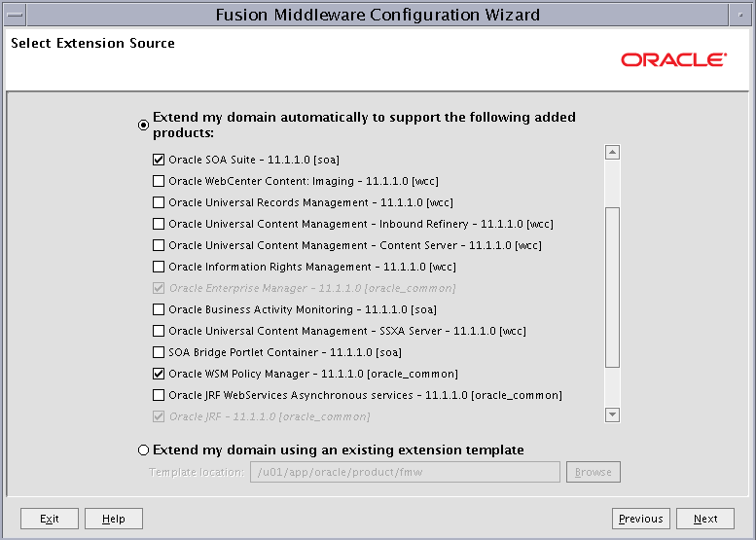The image size is (756, 540).
Task: Open Help for this wizard
Action: coord(114,519)
